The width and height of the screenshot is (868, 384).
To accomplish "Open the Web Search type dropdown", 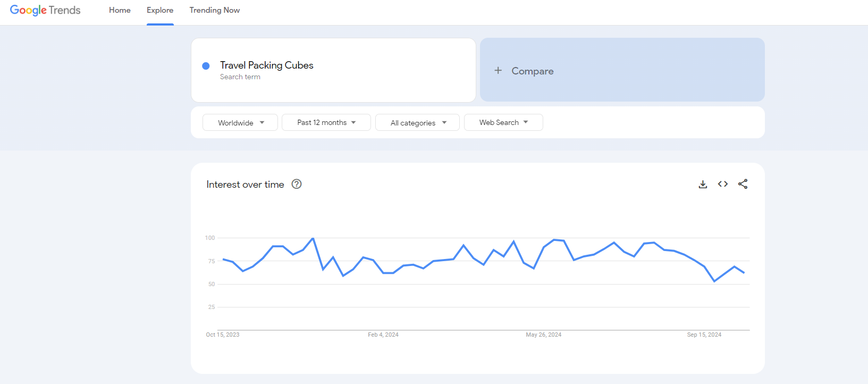I will [x=503, y=122].
